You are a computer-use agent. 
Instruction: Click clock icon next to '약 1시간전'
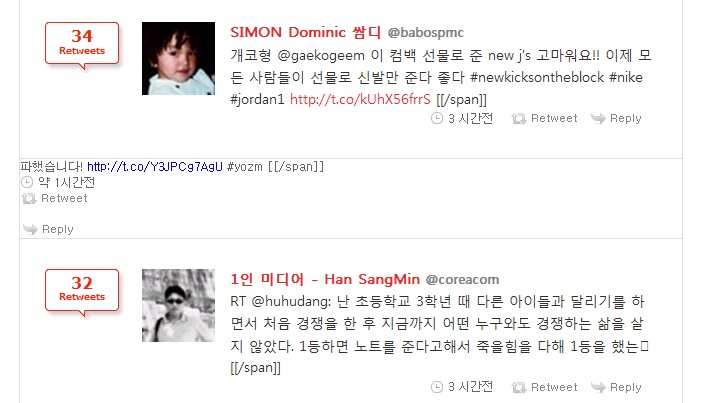click(x=27, y=182)
